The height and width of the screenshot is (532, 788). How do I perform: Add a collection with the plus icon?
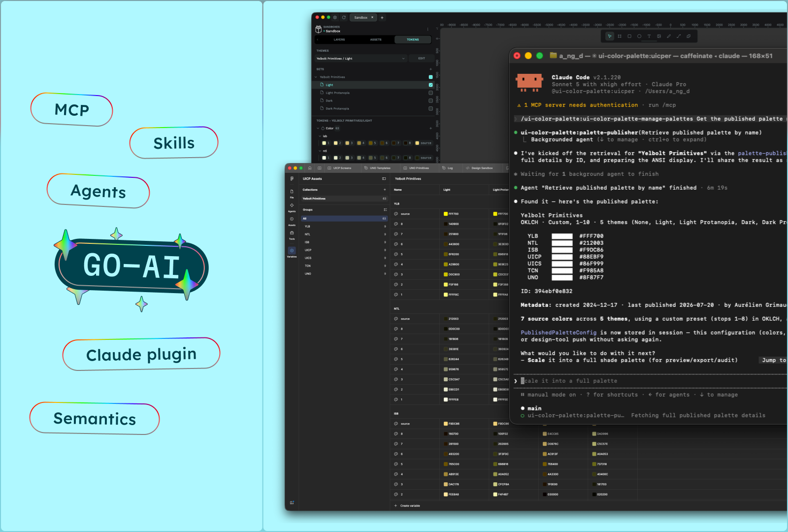tap(385, 190)
